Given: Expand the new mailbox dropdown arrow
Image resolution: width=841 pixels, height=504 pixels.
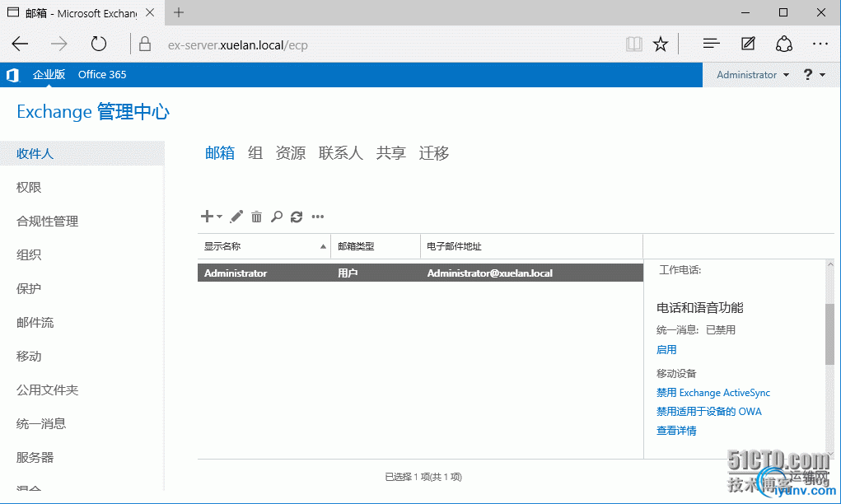Looking at the screenshot, I should 219,217.
